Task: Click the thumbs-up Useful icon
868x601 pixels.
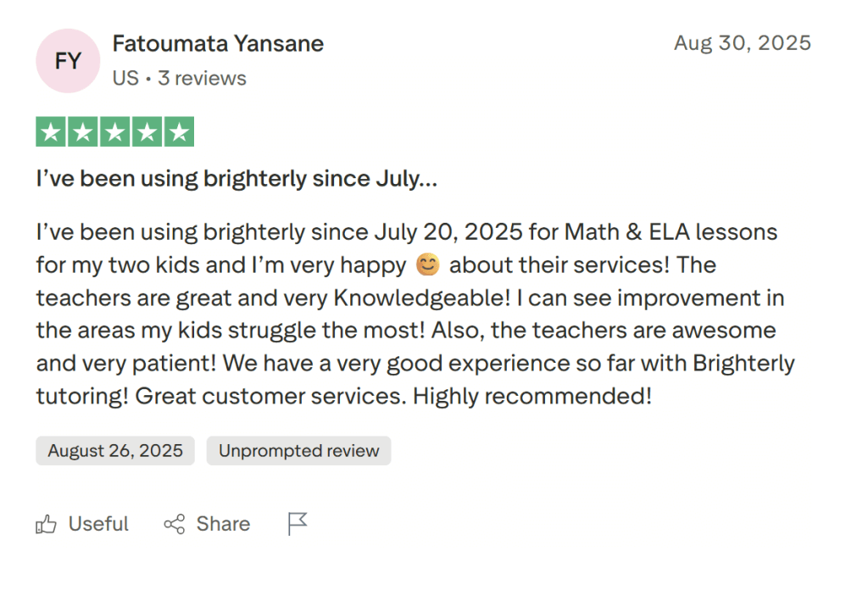Action: tap(46, 524)
